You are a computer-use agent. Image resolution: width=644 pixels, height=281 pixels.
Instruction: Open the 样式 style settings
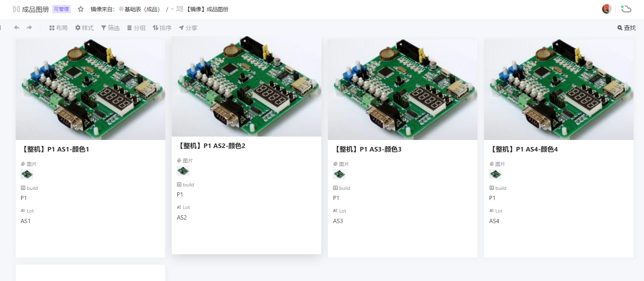84,28
